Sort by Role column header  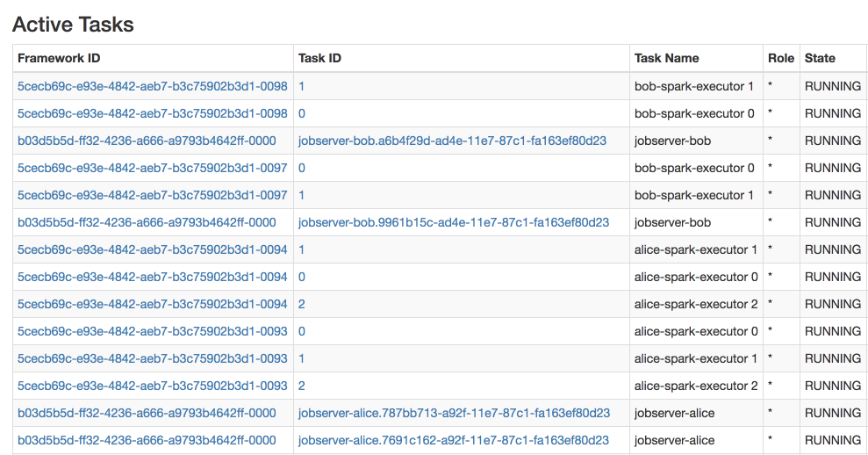781,58
